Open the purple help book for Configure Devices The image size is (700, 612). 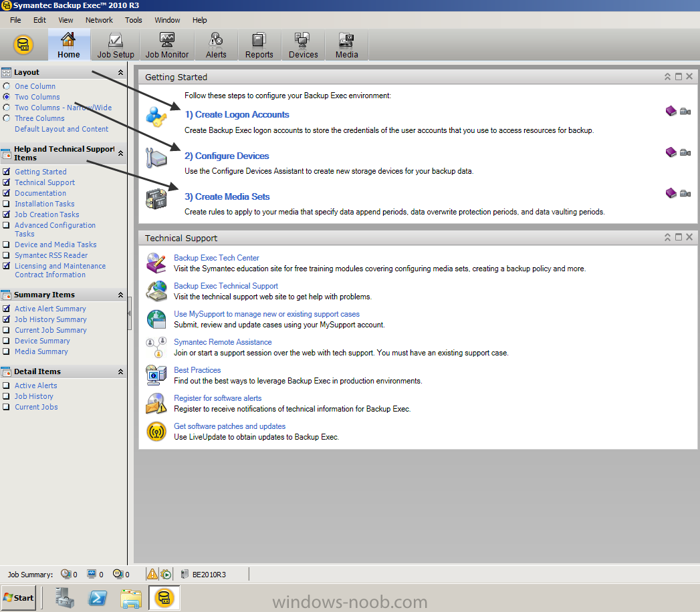pyautogui.click(x=671, y=152)
